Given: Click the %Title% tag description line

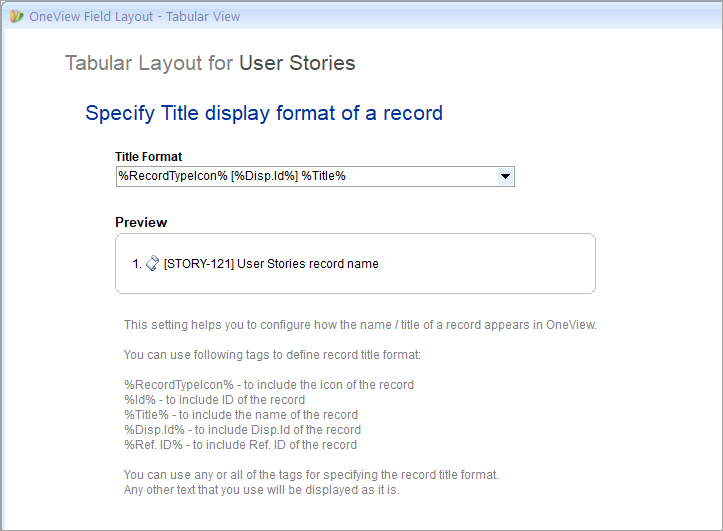Looking at the screenshot, I should pyautogui.click(x=241, y=415).
